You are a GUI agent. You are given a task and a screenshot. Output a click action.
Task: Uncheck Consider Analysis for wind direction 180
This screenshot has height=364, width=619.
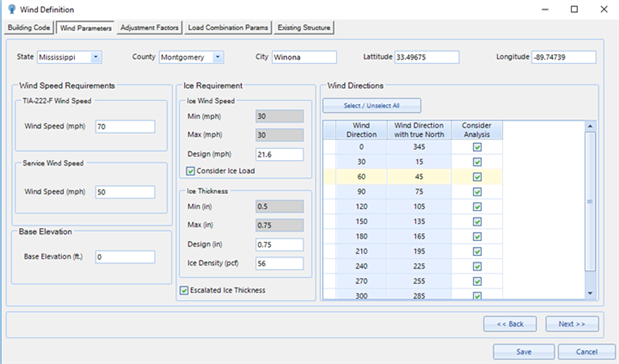[477, 236]
